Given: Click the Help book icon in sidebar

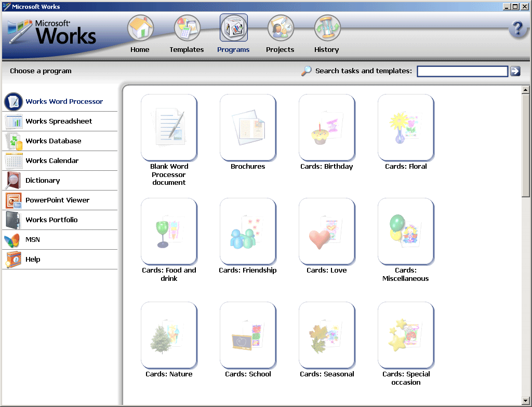Looking at the screenshot, I should coord(14,260).
